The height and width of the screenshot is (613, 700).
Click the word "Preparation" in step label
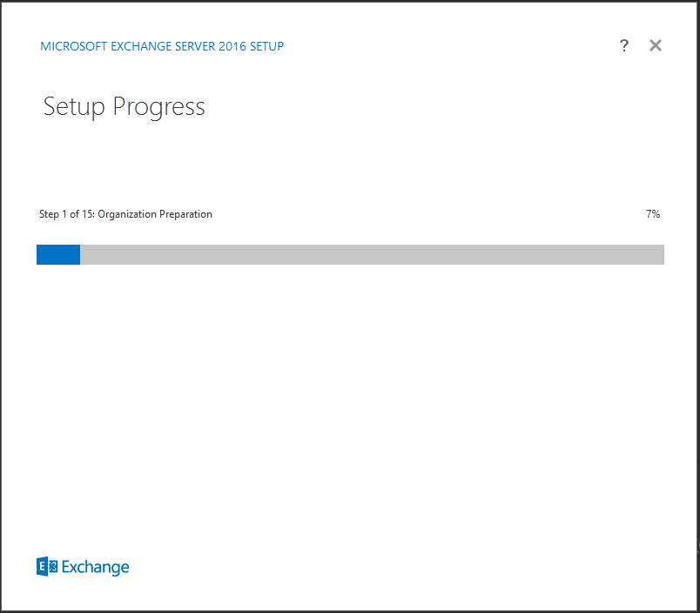185,214
